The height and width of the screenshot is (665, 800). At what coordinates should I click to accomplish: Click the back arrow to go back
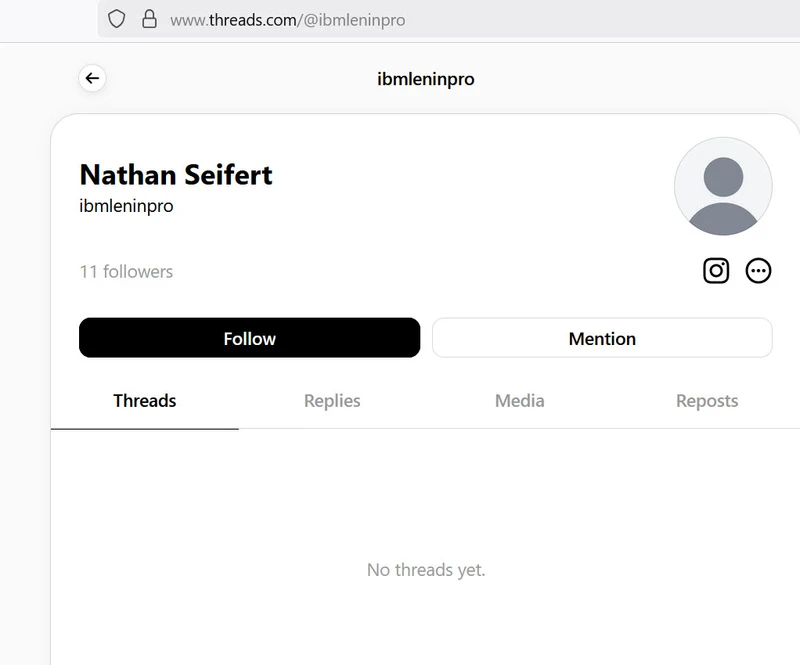(x=92, y=78)
